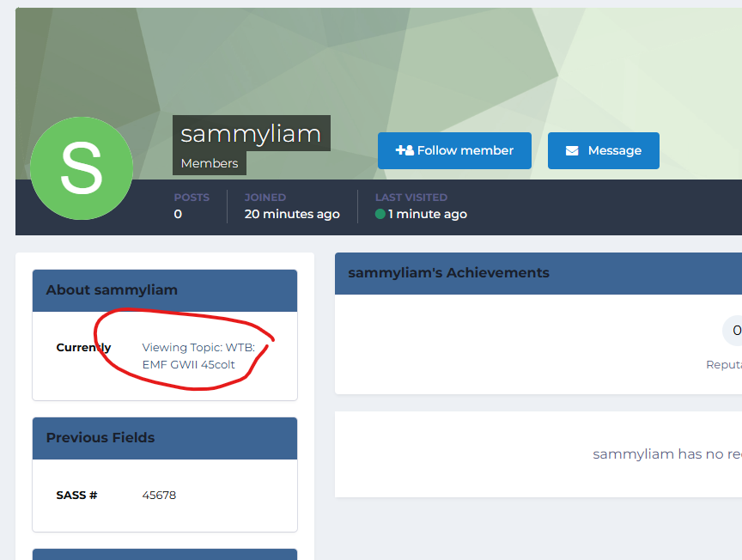Click the Members group badge
This screenshot has height=560, width=742.
tap(210, 163)
